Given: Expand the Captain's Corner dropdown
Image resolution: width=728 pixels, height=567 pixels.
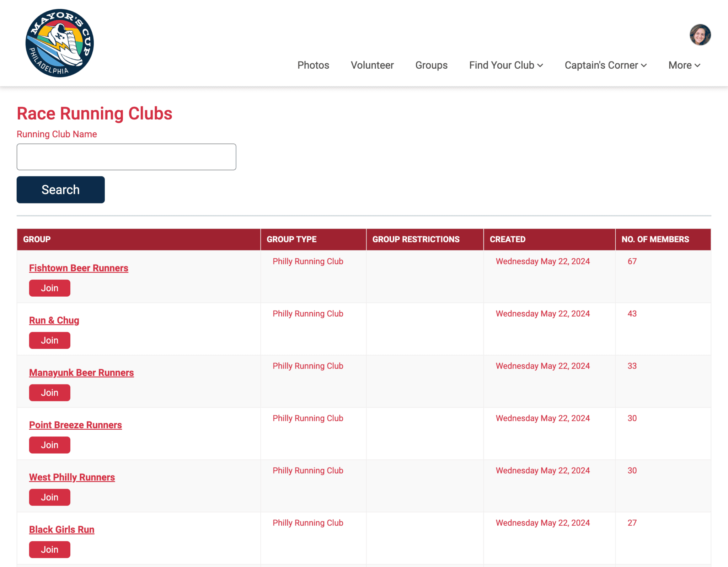Looking at the screenshot, I should tap(605, 65).
